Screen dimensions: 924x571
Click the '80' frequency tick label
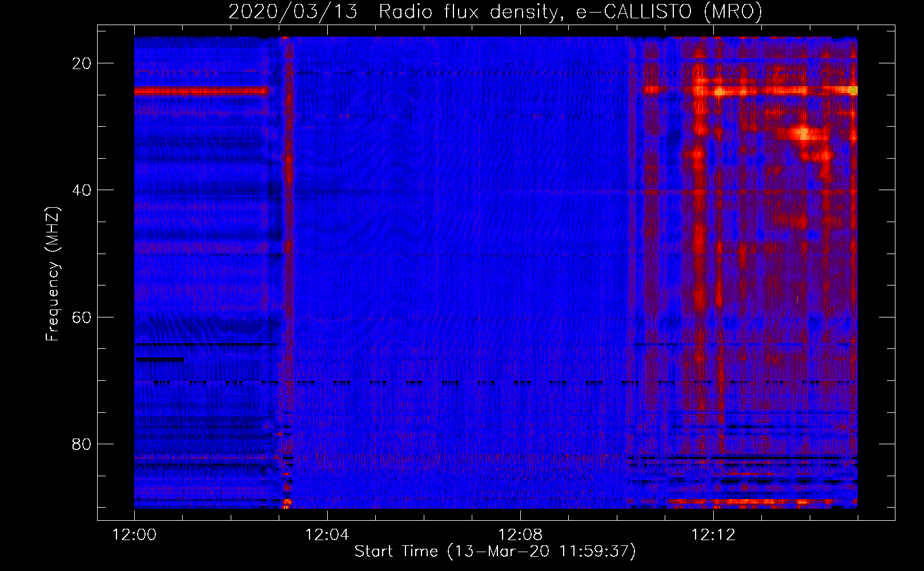coord(82,444)
